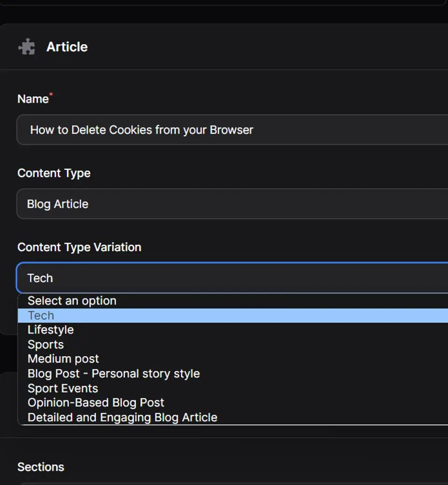Select the highlighted Tech option

click(x=41, y=316)
